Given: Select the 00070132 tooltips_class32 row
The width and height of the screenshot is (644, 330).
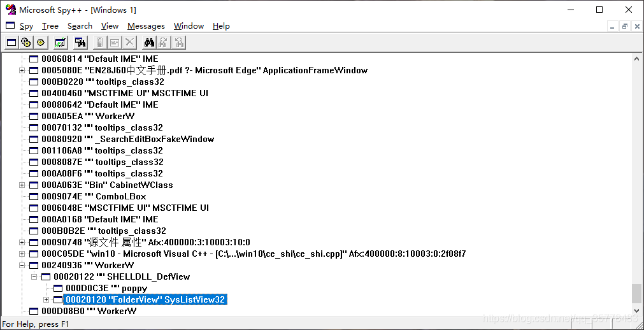Looking at the screenshot, I should click(x=103, y=128).
